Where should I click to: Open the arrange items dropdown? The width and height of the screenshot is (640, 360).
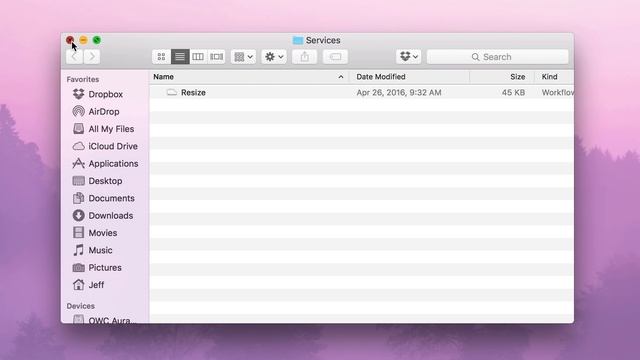click(244, 57)
